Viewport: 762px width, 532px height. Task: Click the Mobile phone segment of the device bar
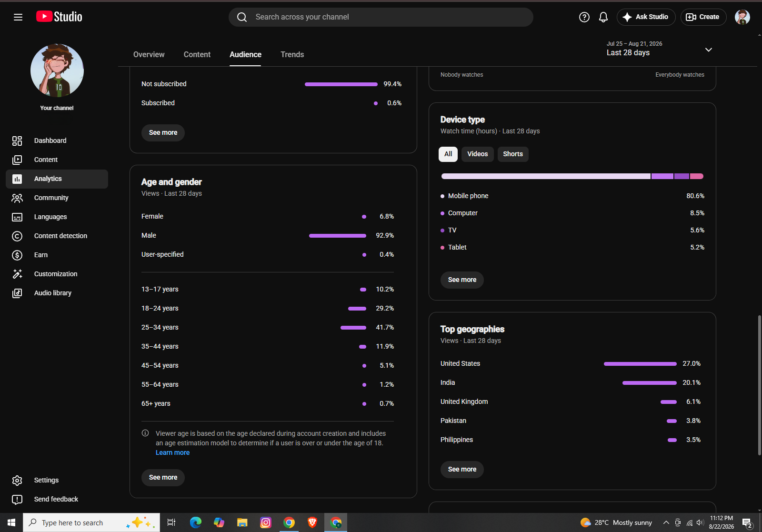[546, 176]
